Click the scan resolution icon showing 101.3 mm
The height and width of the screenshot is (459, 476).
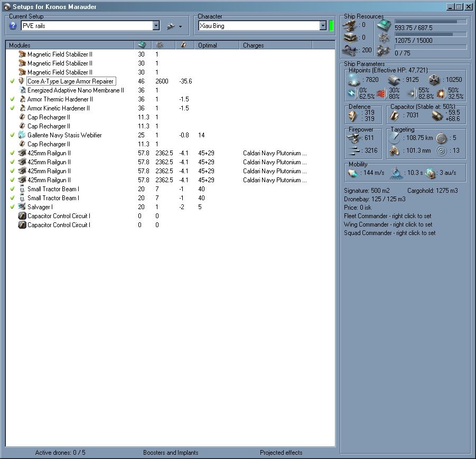(394, 151)
